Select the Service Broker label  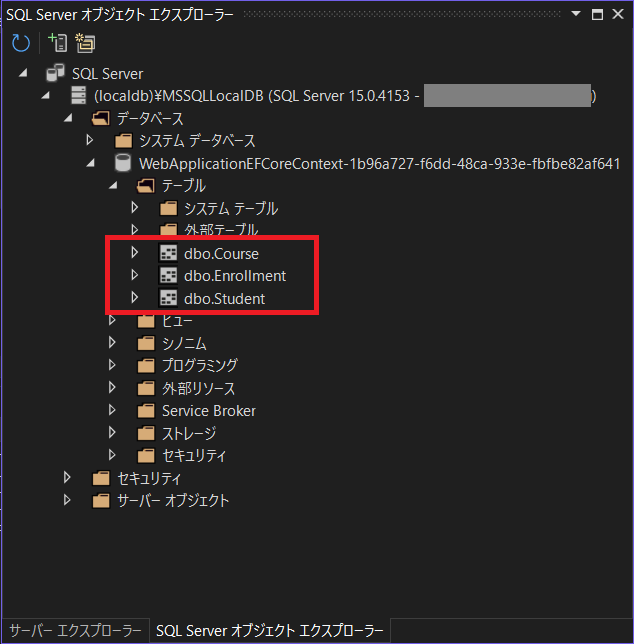pyautogui.click(x=209, y=411)
